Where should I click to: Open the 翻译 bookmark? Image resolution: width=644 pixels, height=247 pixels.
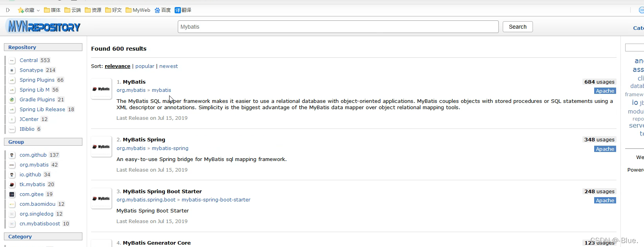pyautogui.click(x=183, y=10)
